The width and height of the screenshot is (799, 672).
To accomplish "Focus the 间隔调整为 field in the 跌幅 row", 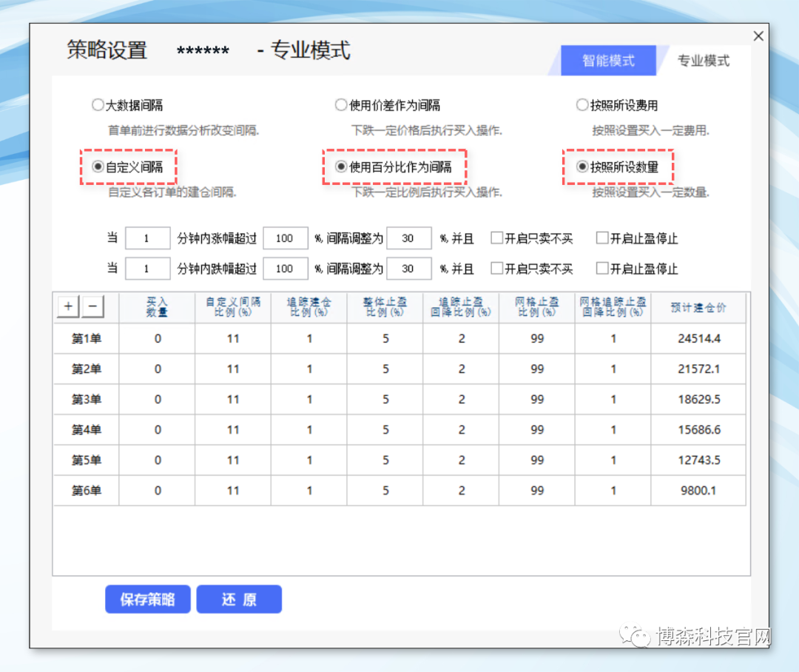I will [409, 269].
